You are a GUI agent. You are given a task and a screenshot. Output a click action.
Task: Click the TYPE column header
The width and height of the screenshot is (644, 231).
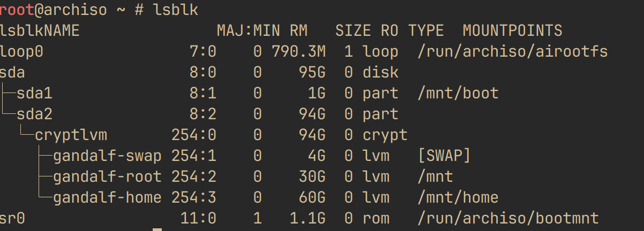coord(426,30)
